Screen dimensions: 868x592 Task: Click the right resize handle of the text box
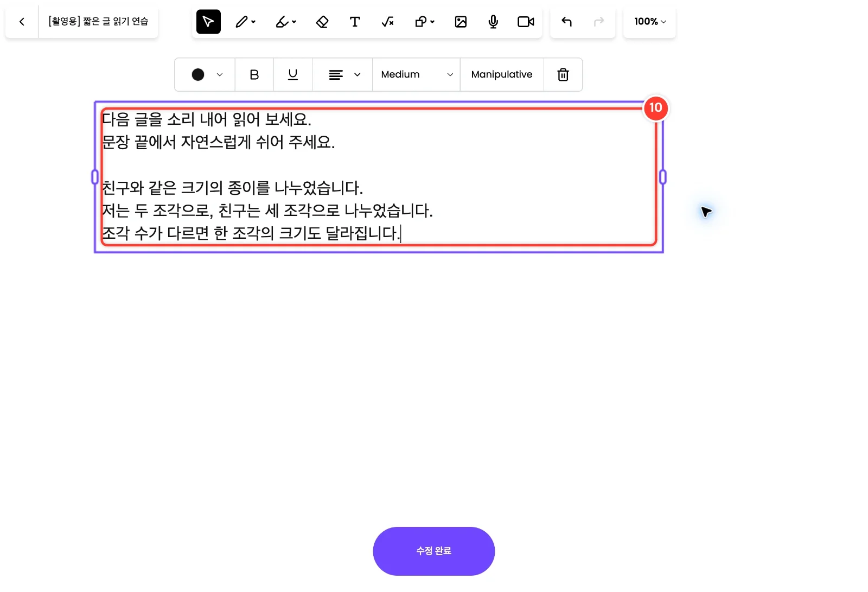pyautogui.click(x=662, y=177)
